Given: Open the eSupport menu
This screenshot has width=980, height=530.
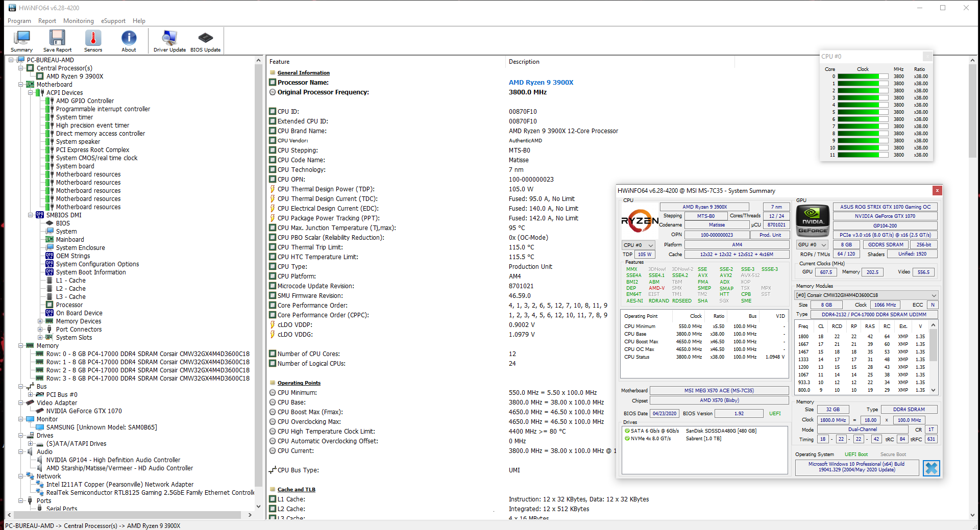Looking at the screenshot, I should click(113, 21).
